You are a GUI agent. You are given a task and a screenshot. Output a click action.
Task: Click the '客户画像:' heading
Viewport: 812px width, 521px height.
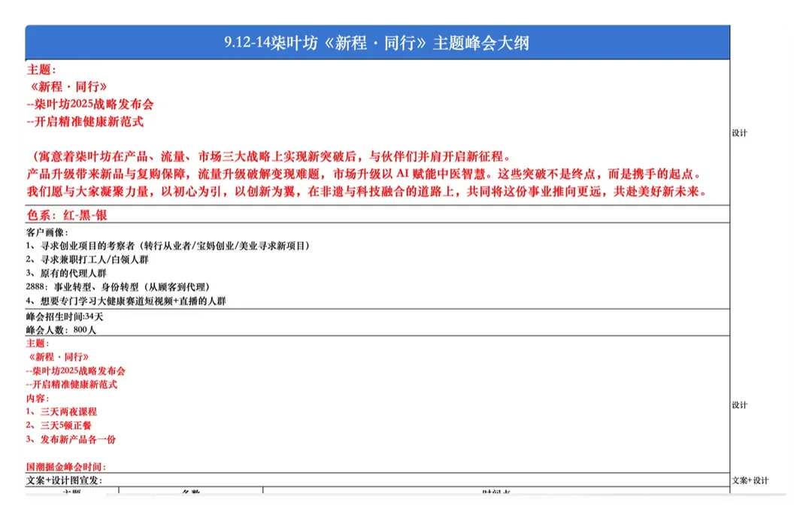tap(47, 232)
